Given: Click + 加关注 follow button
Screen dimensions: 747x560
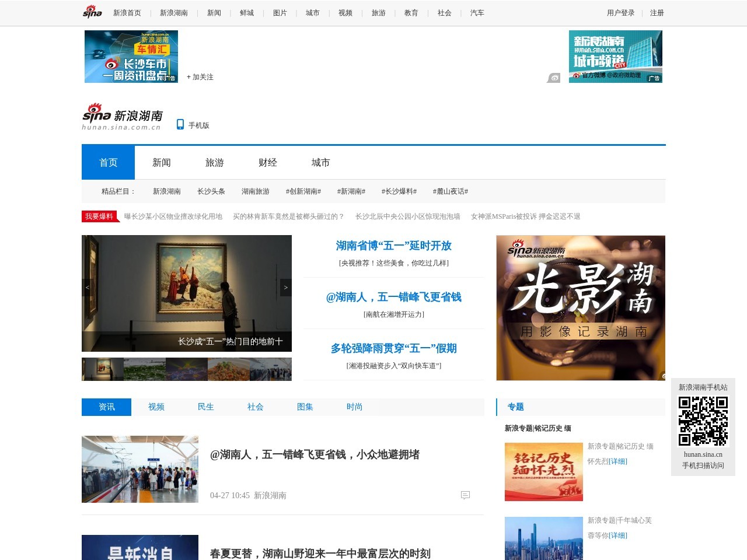Looking at the screenshot, I should tap(200, 77).
